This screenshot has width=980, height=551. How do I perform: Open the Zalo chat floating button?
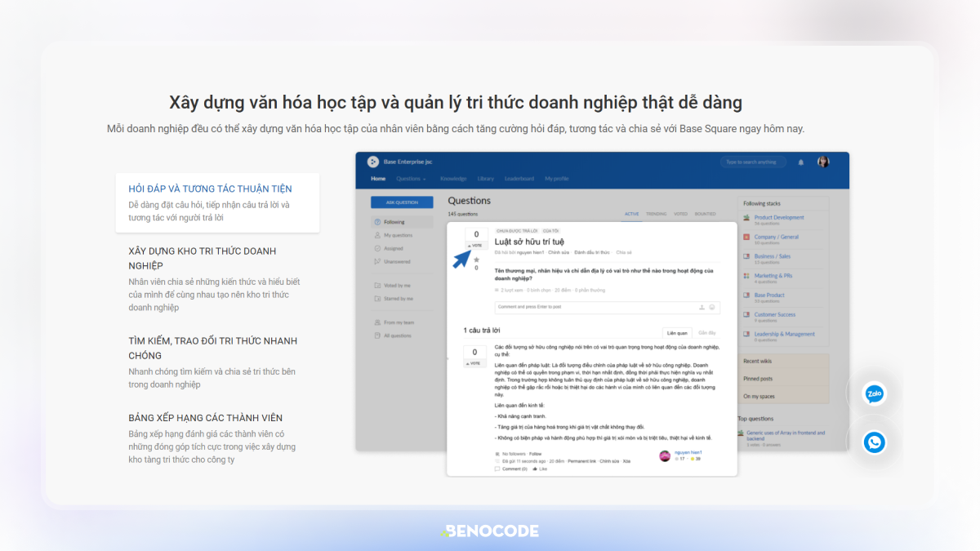875,394
